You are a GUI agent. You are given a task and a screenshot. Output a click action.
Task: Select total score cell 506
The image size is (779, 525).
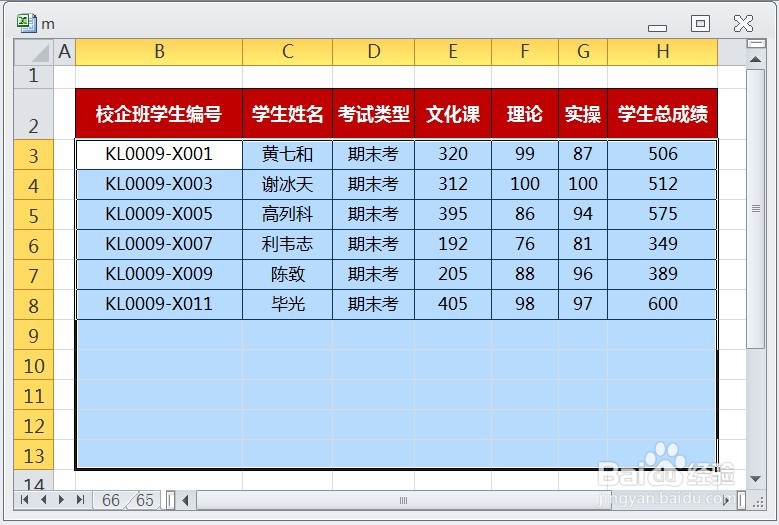[x=663, y=154]
